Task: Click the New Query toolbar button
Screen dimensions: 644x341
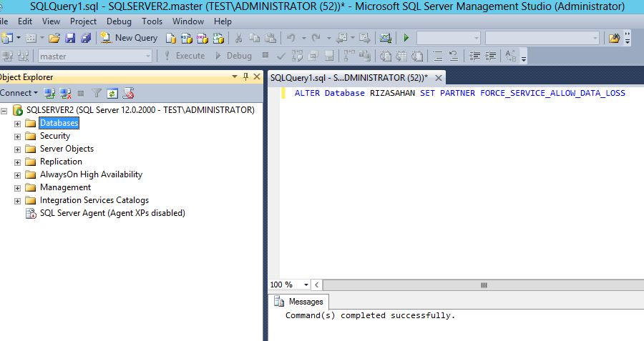Action: pyautogui.click(x=130, y=38)
